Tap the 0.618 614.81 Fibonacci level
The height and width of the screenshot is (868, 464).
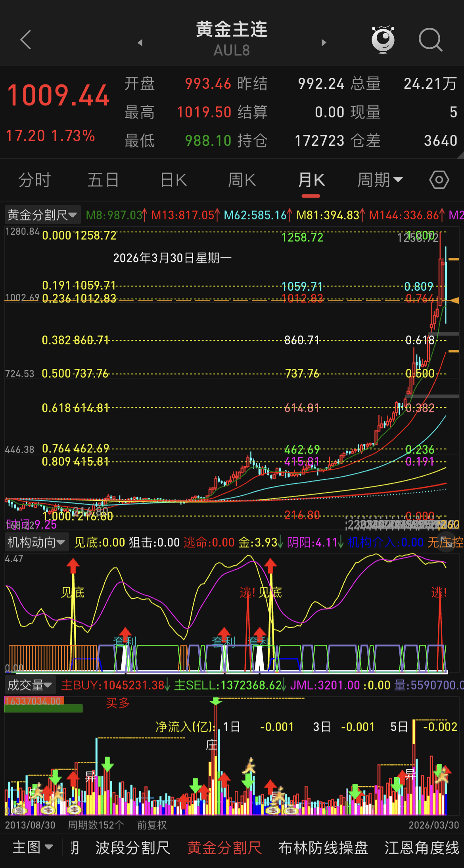pyautogui.click(x=75, y=408)
